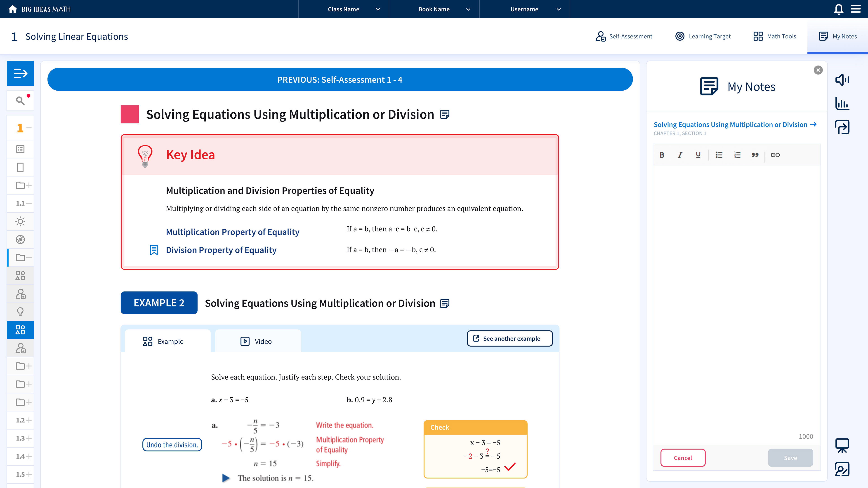Switch to the Example tab
868x488 pixels.
[x=167, y=341]
